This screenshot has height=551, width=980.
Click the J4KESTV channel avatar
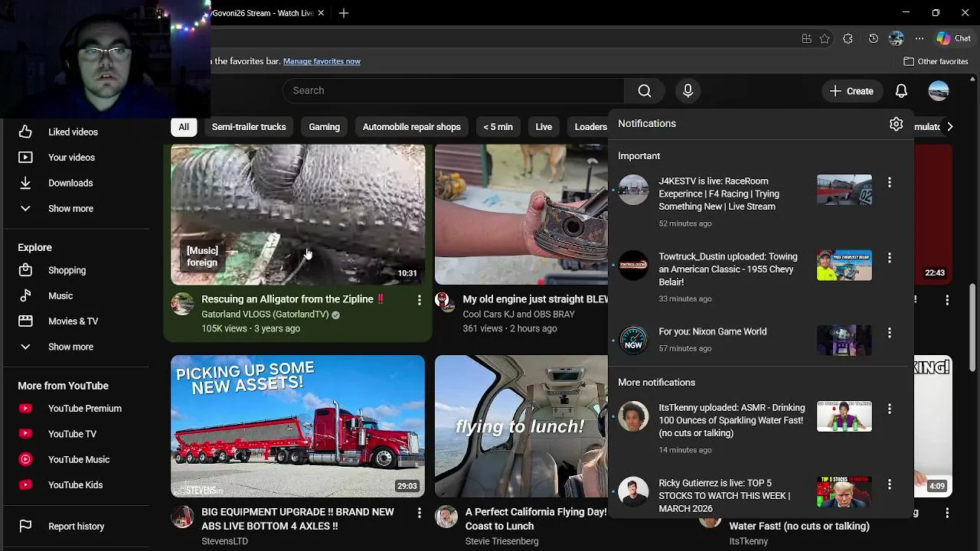(633, 190)
